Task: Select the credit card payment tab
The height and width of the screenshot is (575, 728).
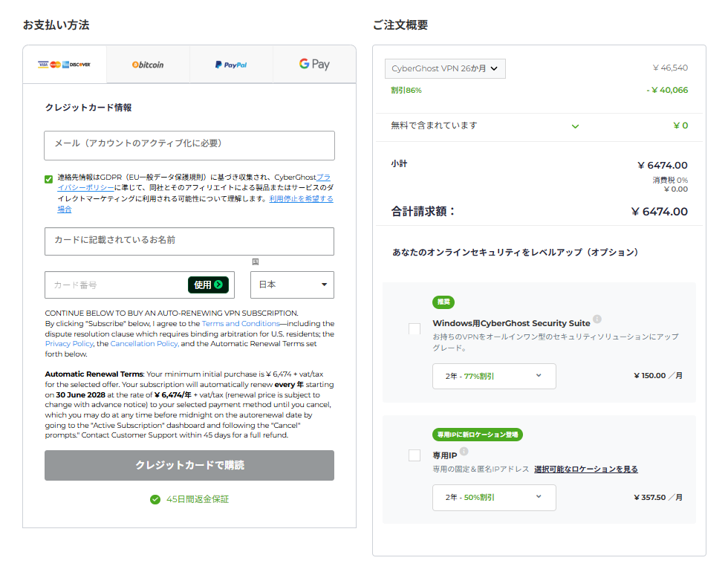Action: 65,65
